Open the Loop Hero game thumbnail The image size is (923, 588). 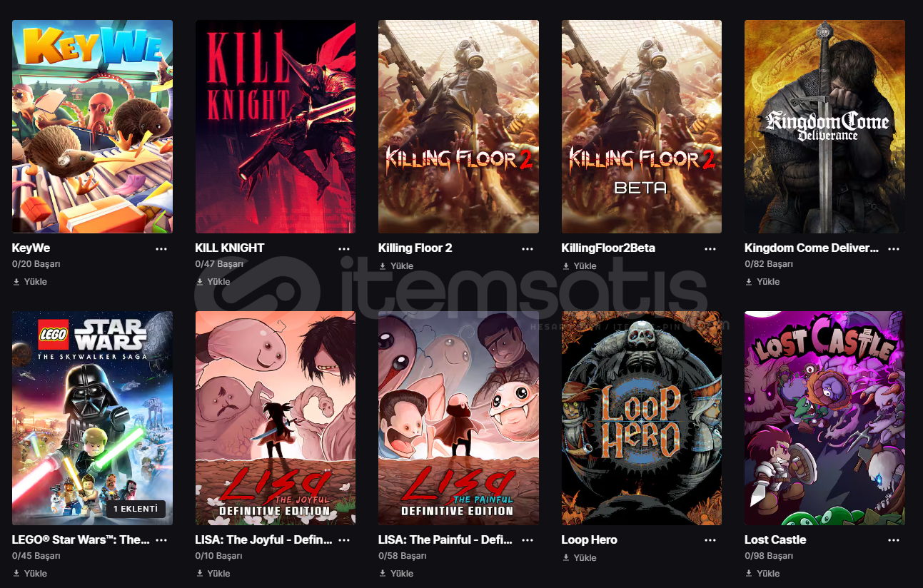point(642,418)
